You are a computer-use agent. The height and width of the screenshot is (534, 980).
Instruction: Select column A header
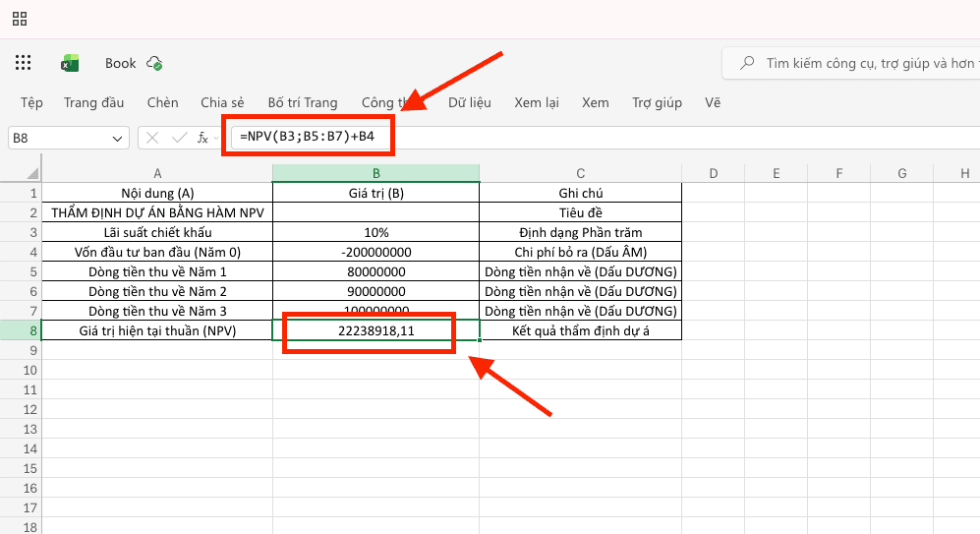click(157, 173)
